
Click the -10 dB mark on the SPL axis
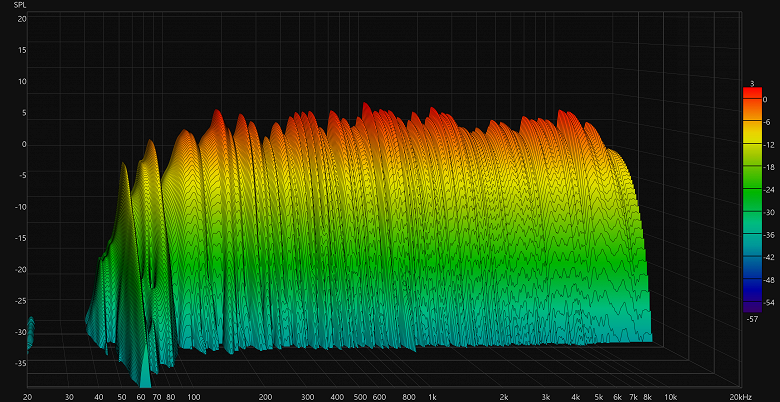22,207
